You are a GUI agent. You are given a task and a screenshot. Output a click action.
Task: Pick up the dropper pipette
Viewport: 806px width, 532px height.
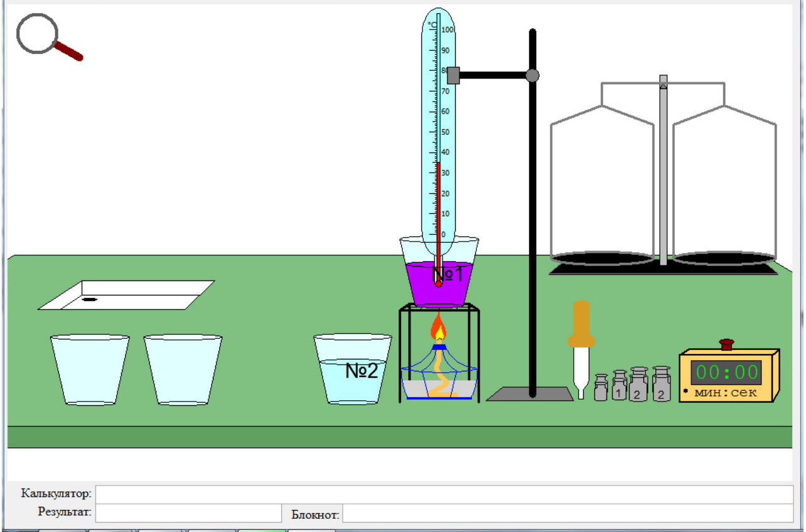(581, 349)
